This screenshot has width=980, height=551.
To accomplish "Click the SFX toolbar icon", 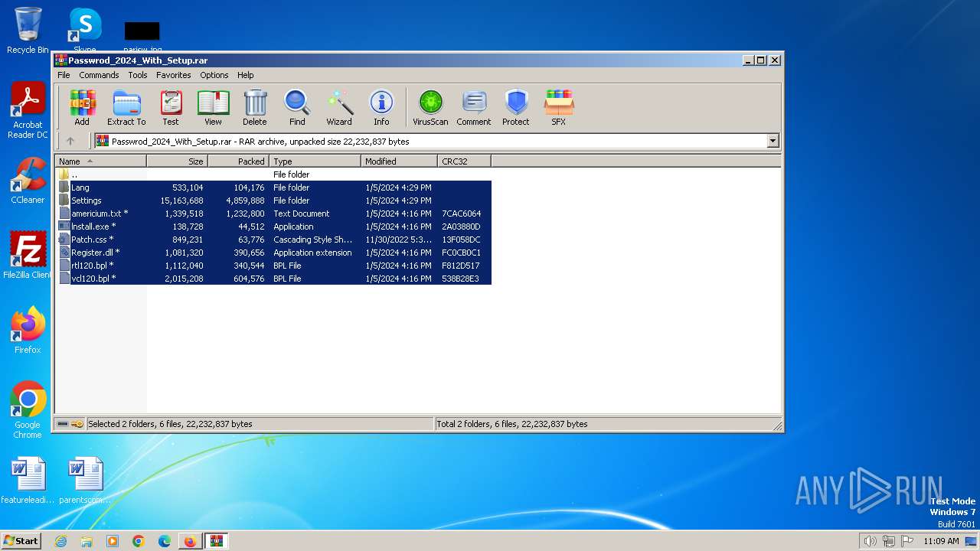I will click(x=559, y=107).
